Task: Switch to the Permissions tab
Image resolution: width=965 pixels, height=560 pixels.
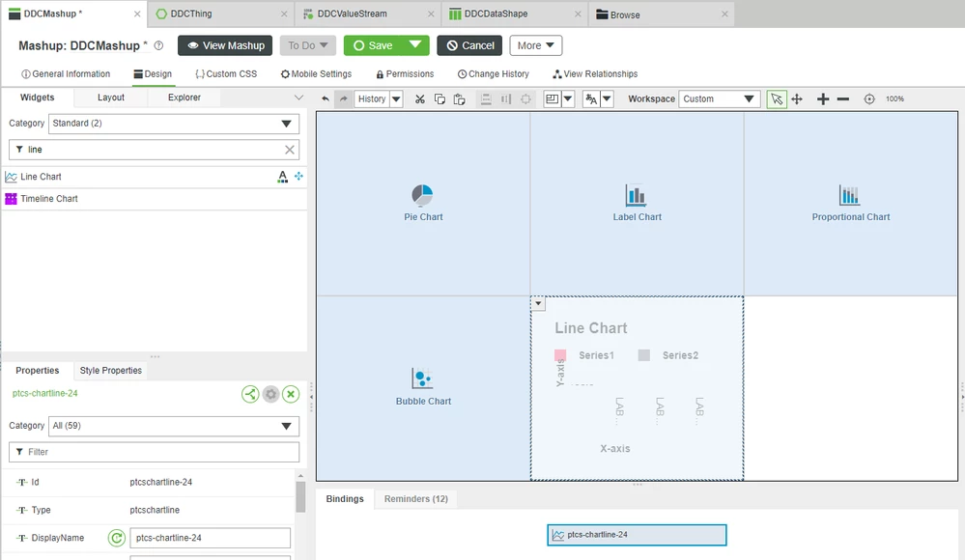Action: coord(405,73)
